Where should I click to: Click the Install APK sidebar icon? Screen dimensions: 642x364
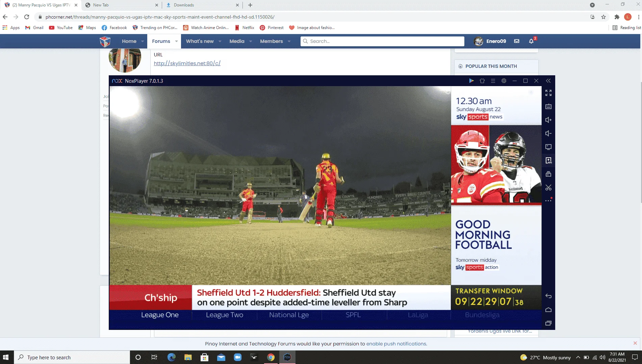tap(548, 160)
